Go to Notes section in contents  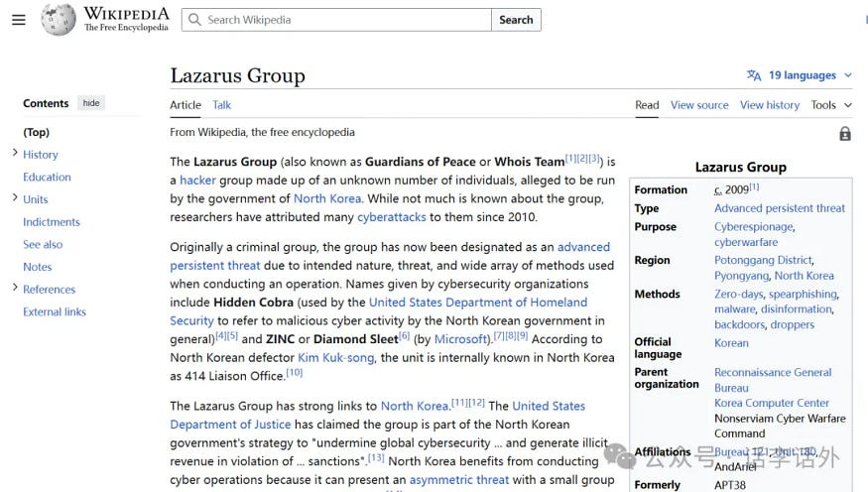coord(37,267)
